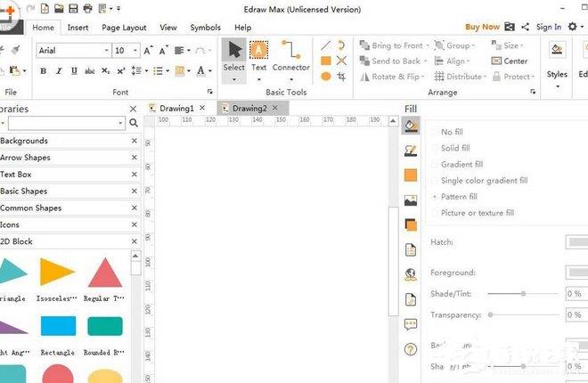This screenshot has width=588, height=383.
Task: Increase font size with larger A
Action: click(x=149, y=51)
